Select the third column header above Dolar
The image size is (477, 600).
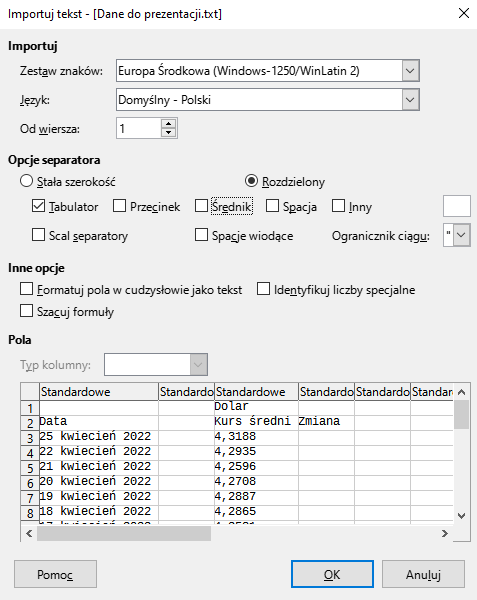(256, 392)
